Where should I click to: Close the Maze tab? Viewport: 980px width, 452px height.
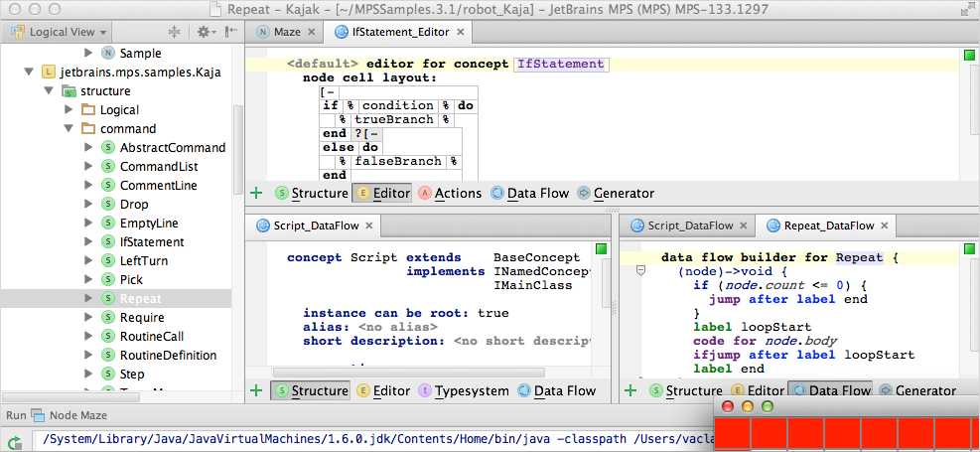[x=312, y=32]
